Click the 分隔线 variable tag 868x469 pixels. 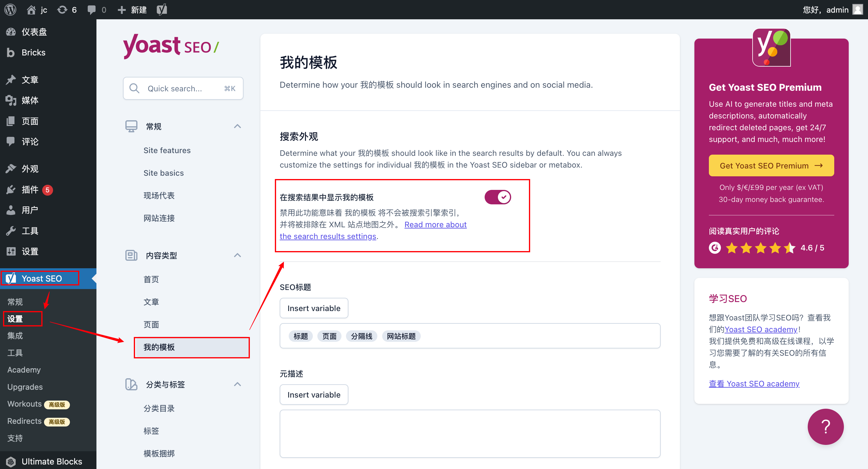[x=361, y=336]
